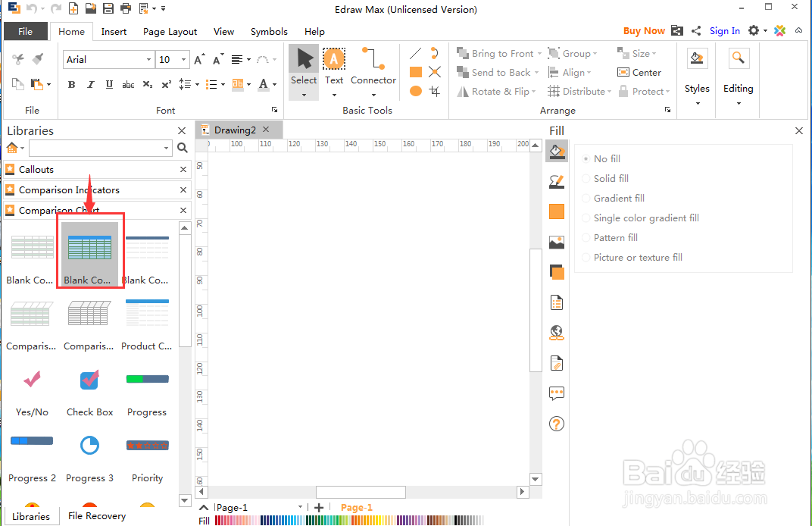The image size is (812, 526).
Task: Open Bring to Front dropdown arrow
Action: [539, 53]
